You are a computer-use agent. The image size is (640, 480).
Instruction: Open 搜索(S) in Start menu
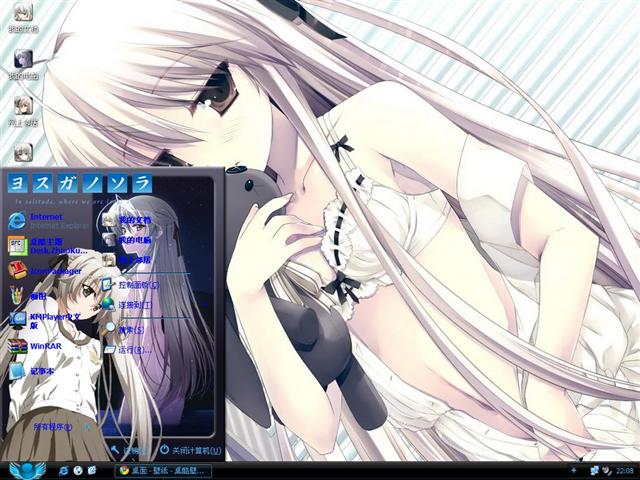pos(124,329)
